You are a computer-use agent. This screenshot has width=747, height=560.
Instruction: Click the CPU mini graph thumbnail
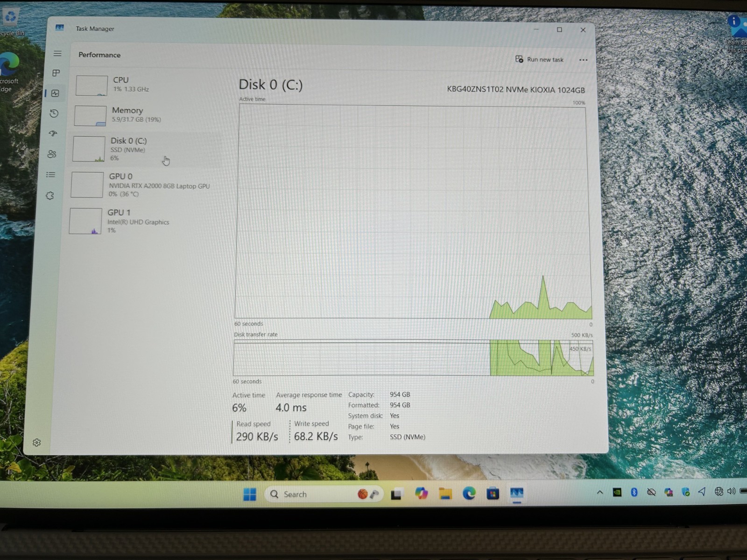tap(92, 86)
